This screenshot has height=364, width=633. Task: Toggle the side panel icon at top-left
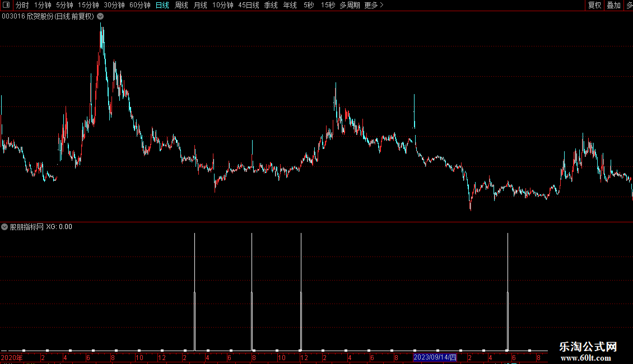point(6,5)
